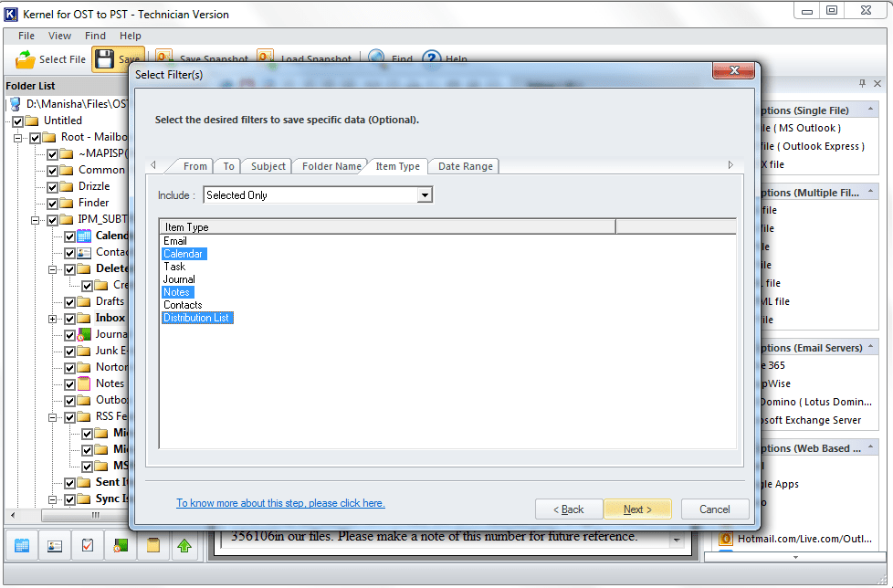
Task: Click the Journal folder icon in the folder tree
Action: (x=84, y=335)
